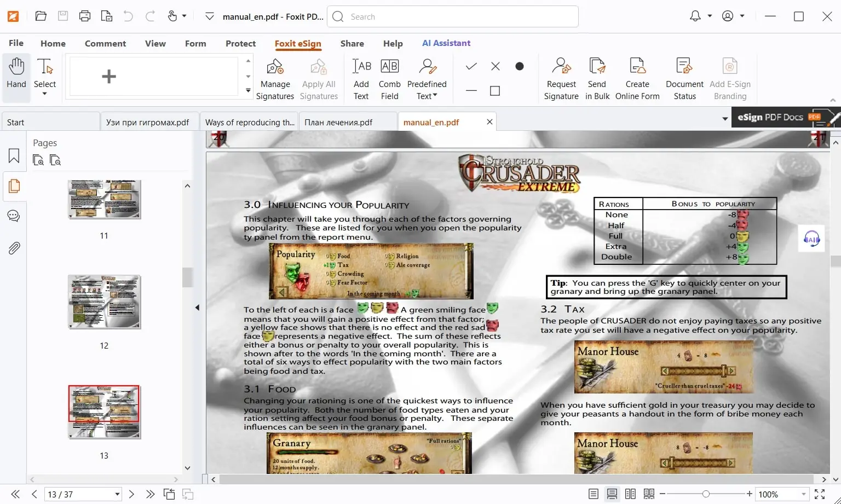The width and height of the screenshot is (841, 504).
Task: Click Create Online Form
Action: pyautogui.click(x=637, y=79)
